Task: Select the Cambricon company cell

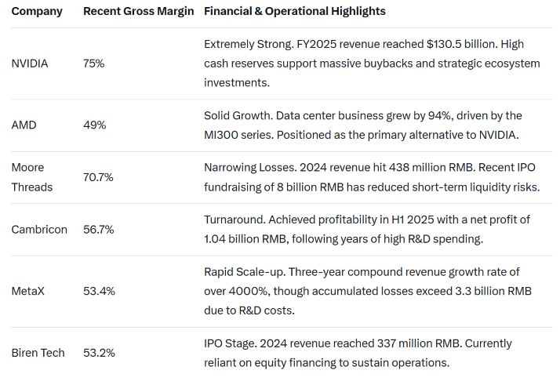Action: click(39, 230)
